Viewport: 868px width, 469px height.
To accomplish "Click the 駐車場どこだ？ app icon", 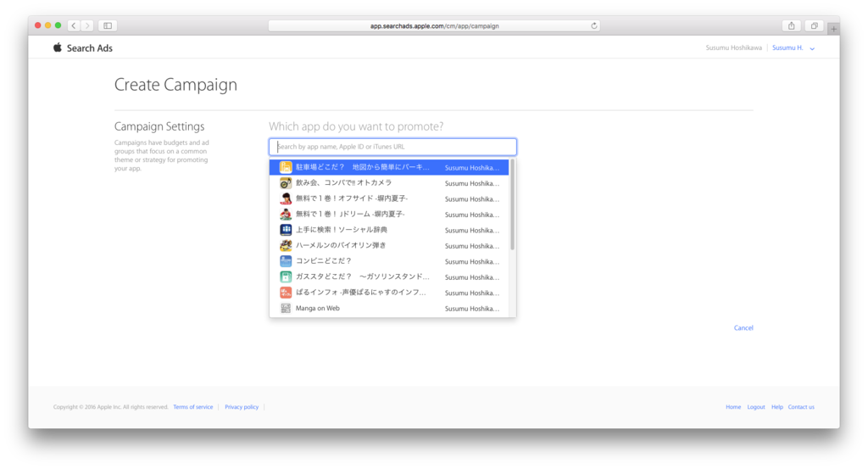I will click(286, 167).
